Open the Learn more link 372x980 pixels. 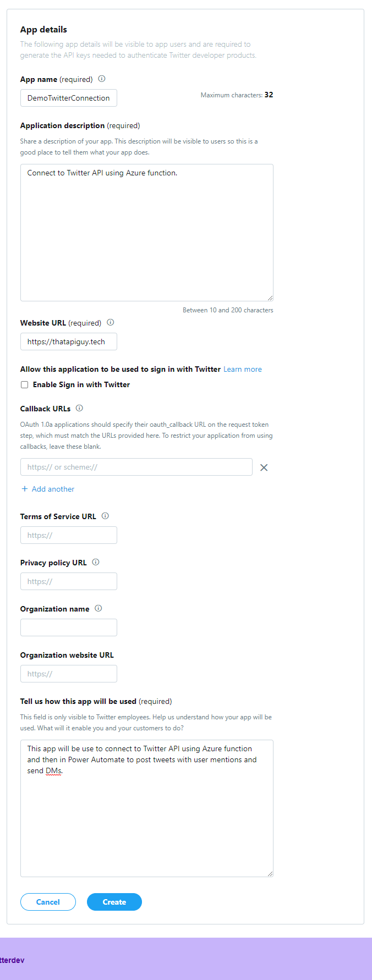tap(242, 369)
